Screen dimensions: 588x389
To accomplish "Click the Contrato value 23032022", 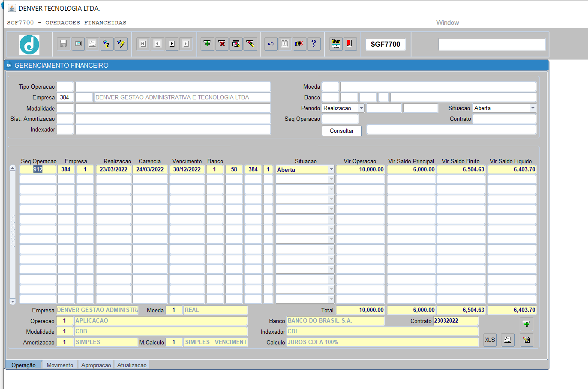I will pyautogui.click(x=456, y=320).
